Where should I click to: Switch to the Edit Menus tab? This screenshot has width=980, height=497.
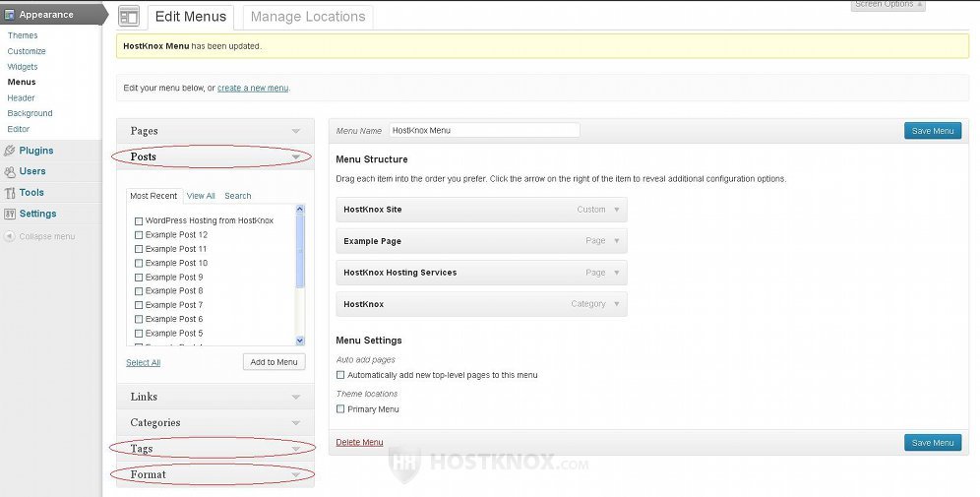(191, 17)
